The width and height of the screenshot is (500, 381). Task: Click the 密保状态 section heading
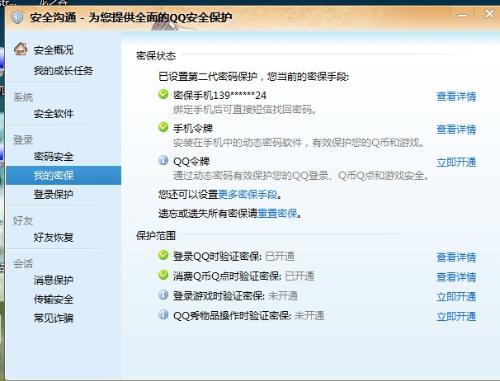point(156,56)
